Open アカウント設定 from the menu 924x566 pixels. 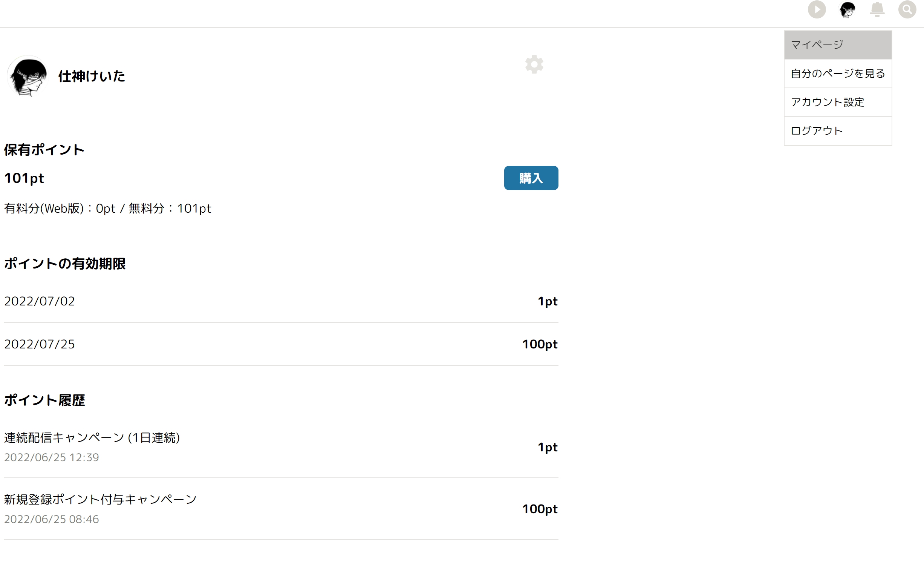(838, 102)
